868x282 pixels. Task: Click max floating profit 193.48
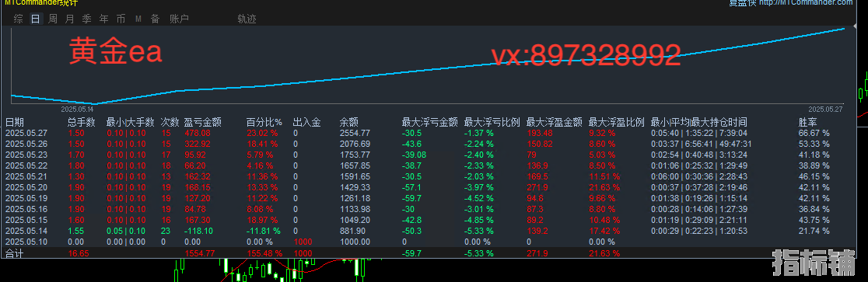[x=540, y=134]
